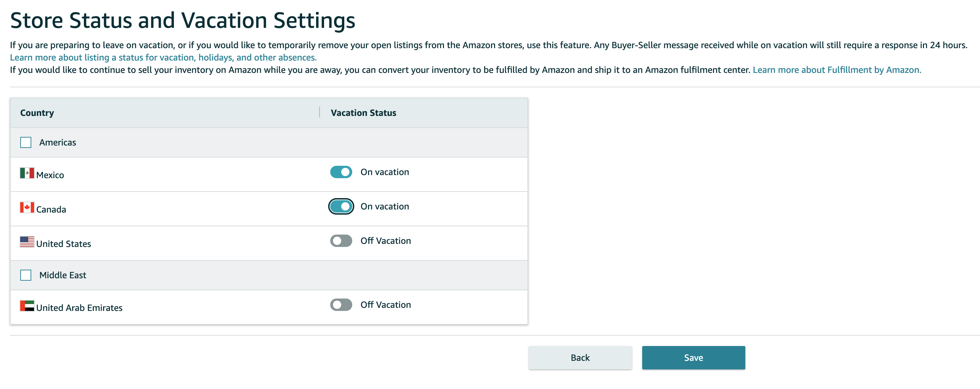Select the Mexico country name
Screen dimensions: 980x389
(x=50, y=175)
